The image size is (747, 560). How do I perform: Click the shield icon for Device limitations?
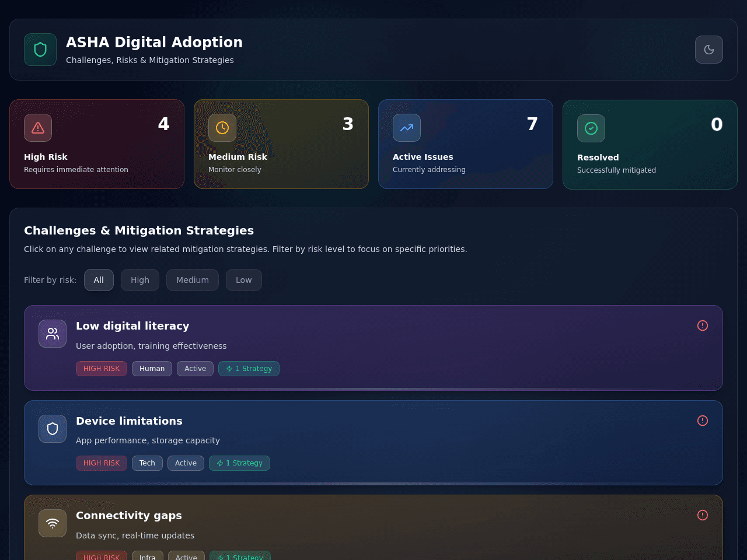[x=53, y=429]
